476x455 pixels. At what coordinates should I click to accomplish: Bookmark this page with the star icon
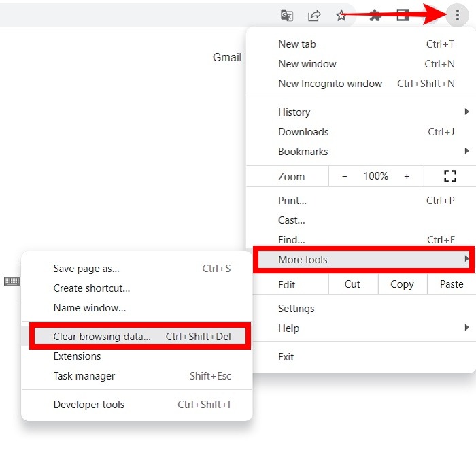point(341,15)
